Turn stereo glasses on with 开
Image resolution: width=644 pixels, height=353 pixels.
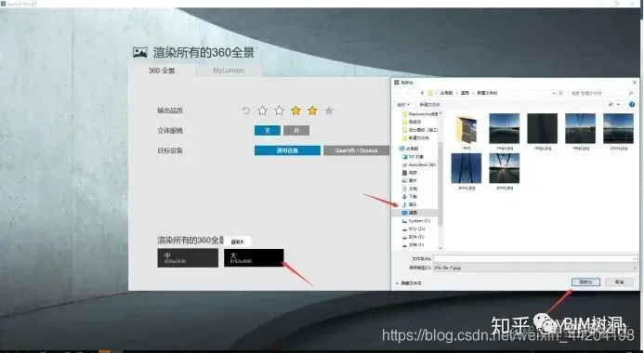pos(296,131)
